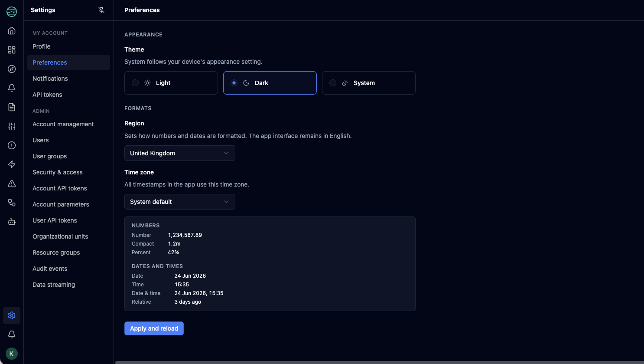Open the apps grid icon in sidebar
Viewport: 644px width, 364px height.
click(x=12, y=50)
